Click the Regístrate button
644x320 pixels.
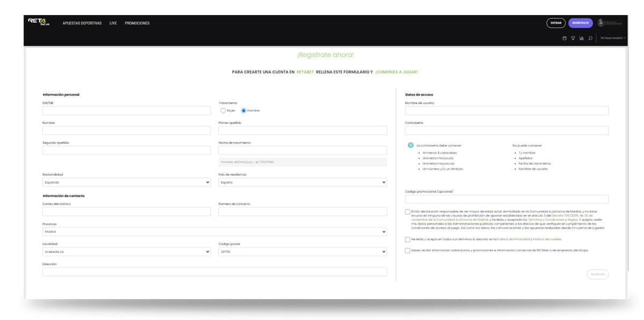point(581,23)
